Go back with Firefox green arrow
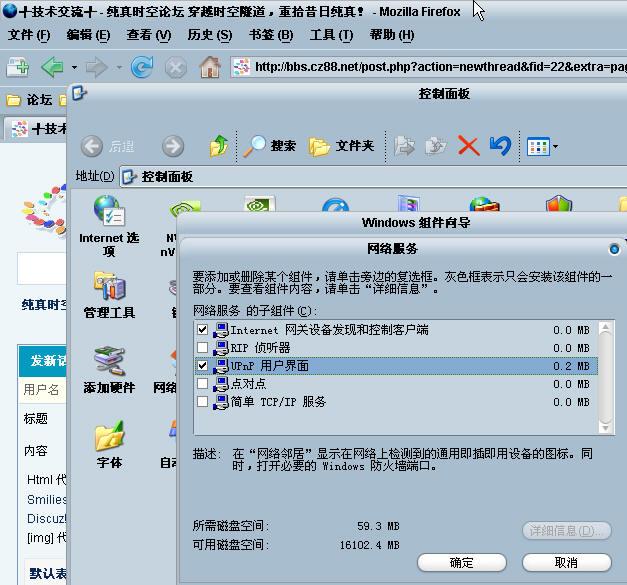The image size is (627, 585). click(52, 67)
